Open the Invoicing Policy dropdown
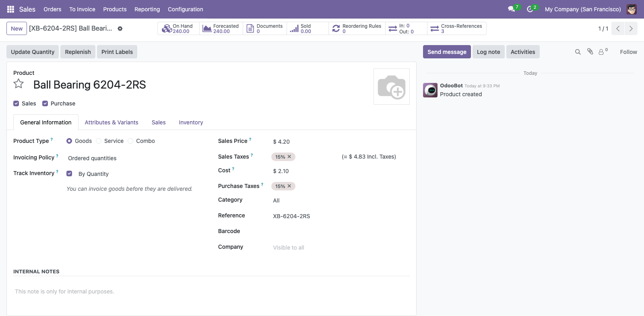 point(136,158)
